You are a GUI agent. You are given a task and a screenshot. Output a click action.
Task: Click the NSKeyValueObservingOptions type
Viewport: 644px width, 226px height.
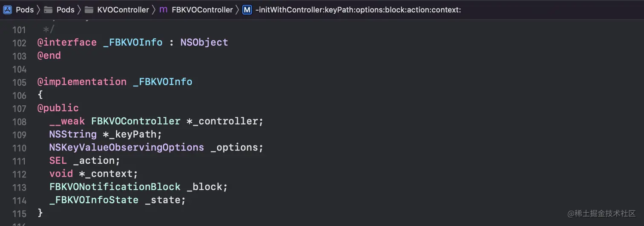tap(126, 147)
